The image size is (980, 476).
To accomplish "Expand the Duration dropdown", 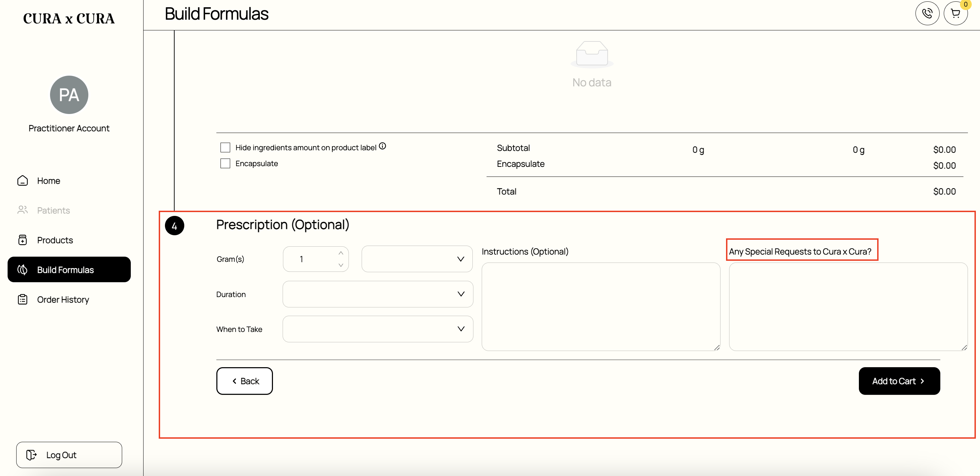I will (x=378, y=294).
